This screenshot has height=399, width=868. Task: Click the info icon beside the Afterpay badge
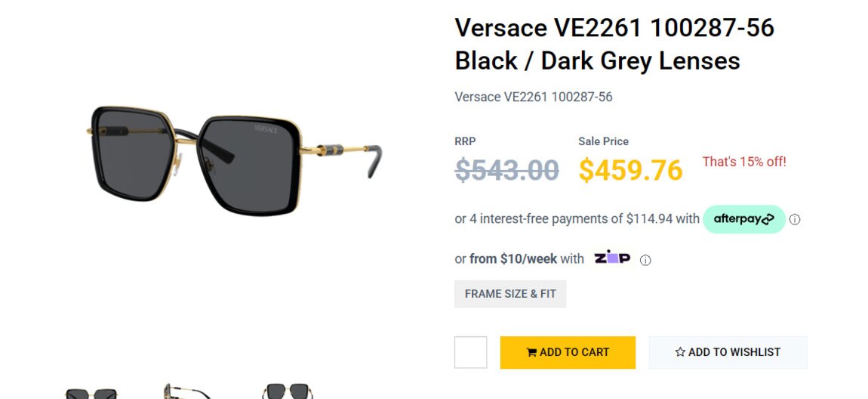(795, 220)
